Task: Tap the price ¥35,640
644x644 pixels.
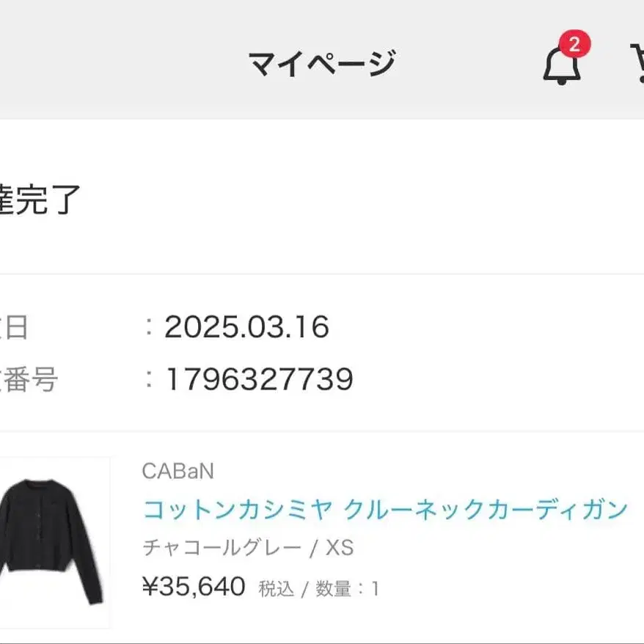Action: click(x=194, y=586)
